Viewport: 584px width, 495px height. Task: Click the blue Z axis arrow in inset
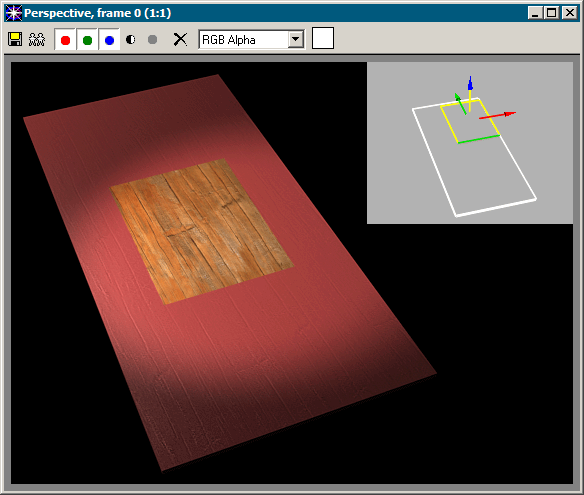(470, 83)
